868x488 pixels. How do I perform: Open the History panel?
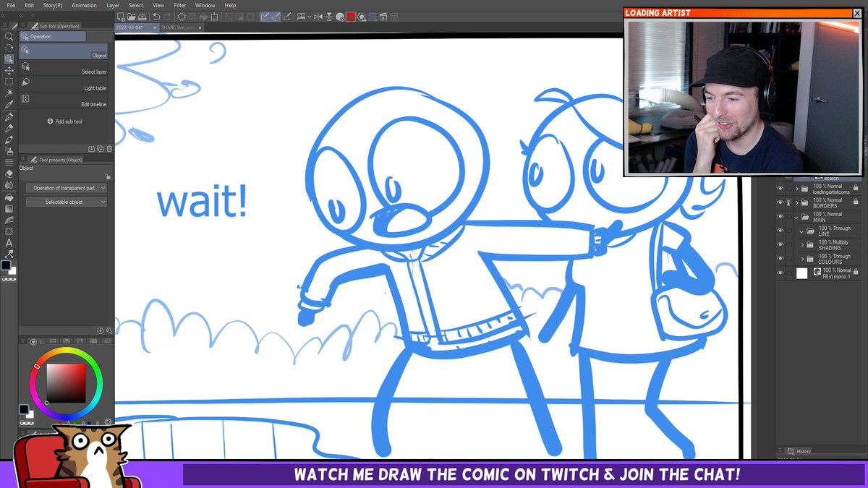point(799,450)
